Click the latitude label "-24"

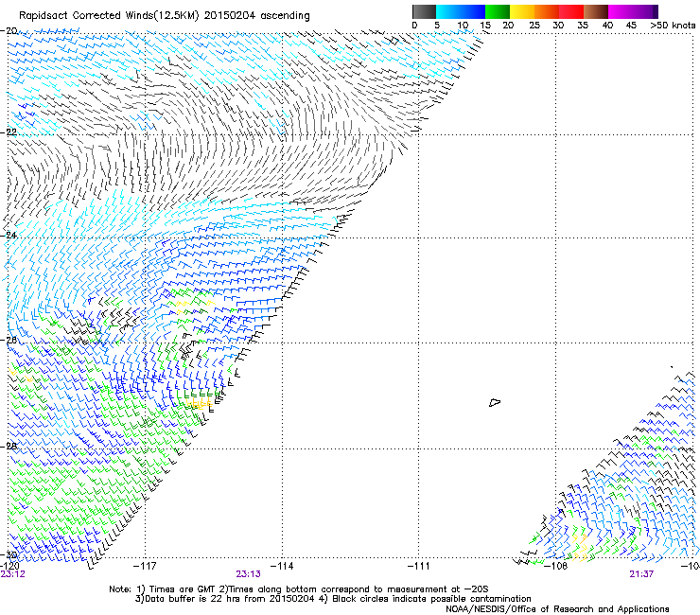(x=9, y=236)
